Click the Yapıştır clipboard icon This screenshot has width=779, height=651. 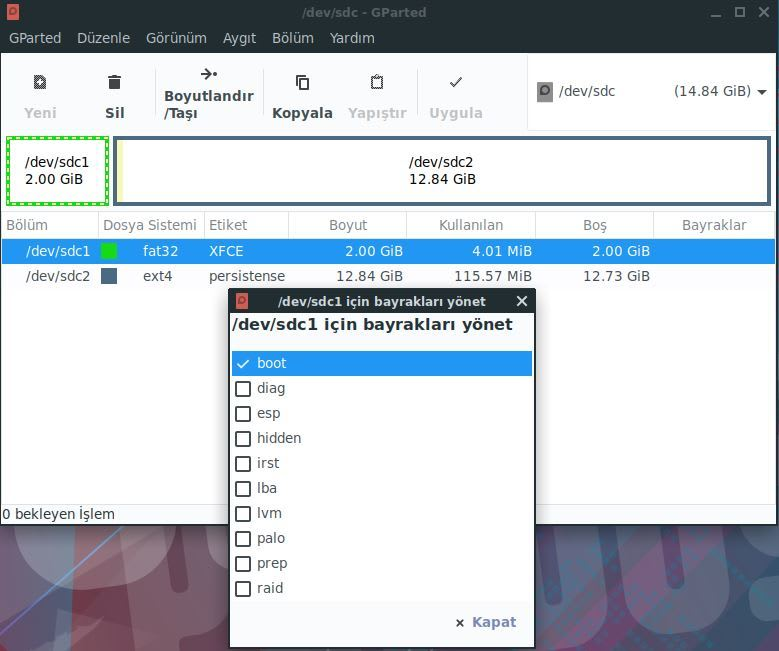tap(377, 82)
